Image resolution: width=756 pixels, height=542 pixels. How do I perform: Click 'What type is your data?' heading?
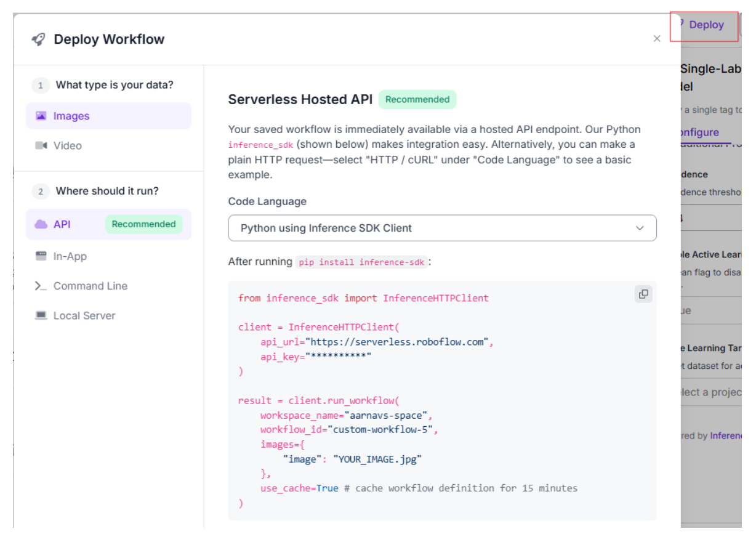115,85
